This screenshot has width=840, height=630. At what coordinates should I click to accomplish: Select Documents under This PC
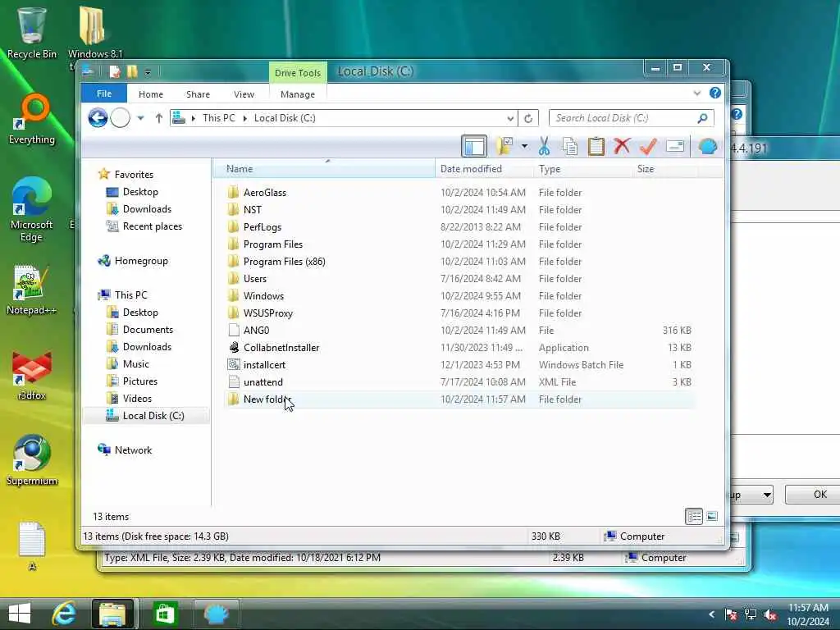(148, 330)
